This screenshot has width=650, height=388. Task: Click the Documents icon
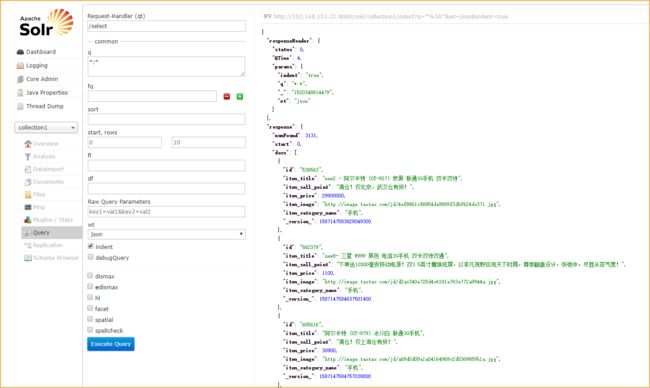click(28, 182)
